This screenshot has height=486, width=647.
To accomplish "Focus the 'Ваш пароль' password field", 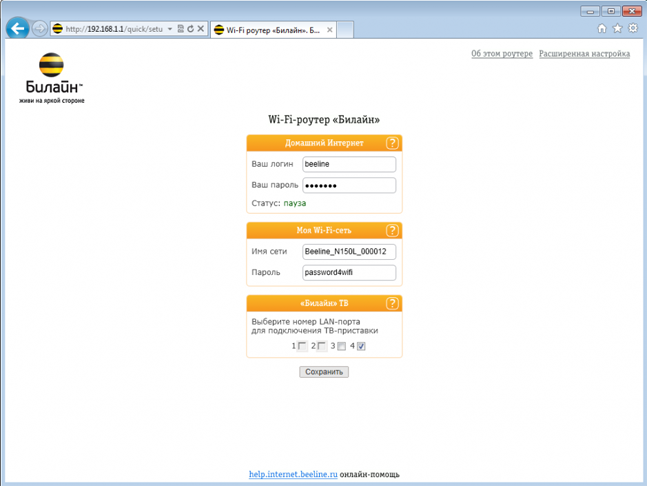I will [349, 185].
